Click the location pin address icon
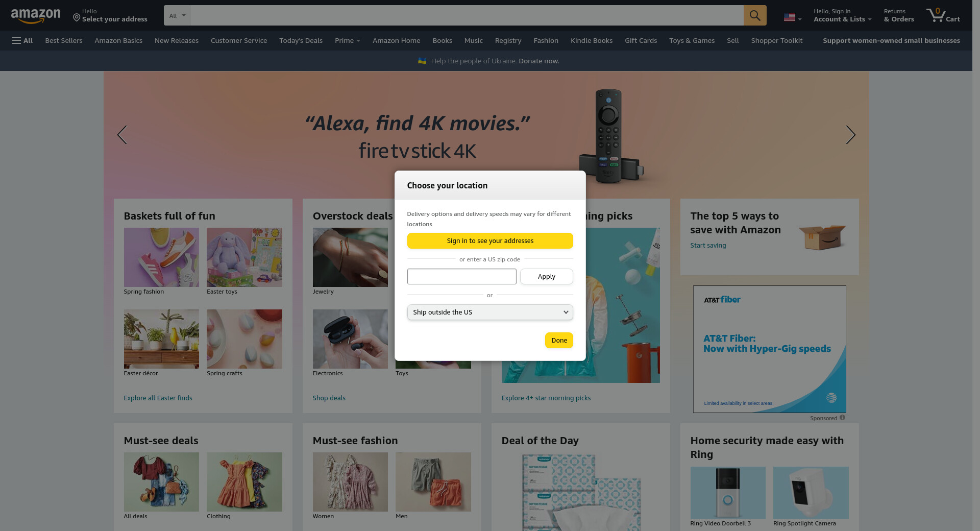The width and height of the screenshot is (980, 531). [x=77, y=18]
